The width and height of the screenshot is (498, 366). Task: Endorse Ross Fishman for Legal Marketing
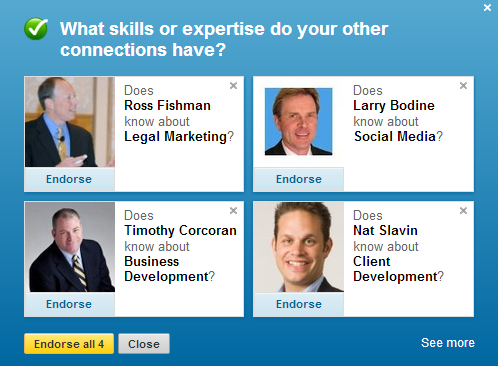(x=69, y=179)
